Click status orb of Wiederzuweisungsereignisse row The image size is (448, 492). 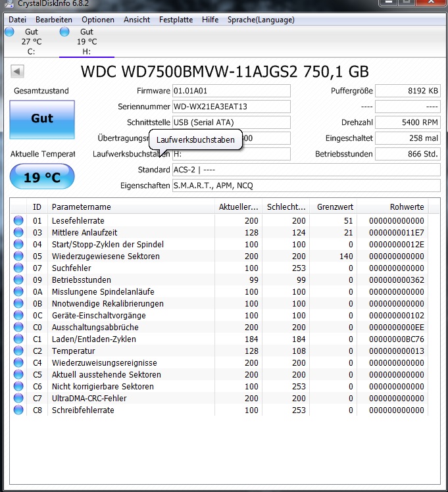[18, 362]
